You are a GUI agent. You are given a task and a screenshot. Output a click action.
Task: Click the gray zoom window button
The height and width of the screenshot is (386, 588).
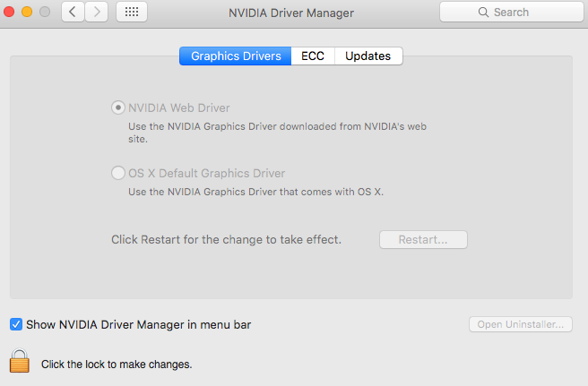click(44, 13)
